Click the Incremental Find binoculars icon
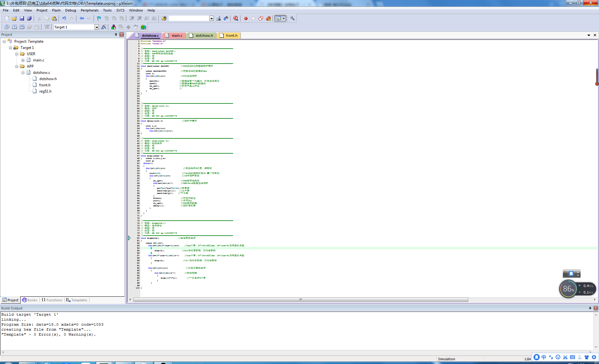Image resolution: width=599 pixels, height=364 pixels. point(226,18)
